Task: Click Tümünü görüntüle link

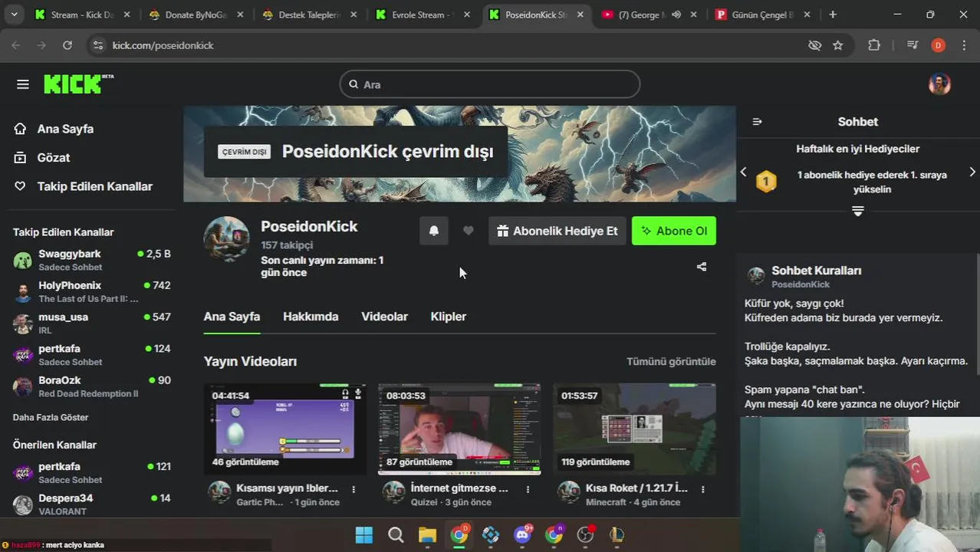Action: click(x=671, y=361)
